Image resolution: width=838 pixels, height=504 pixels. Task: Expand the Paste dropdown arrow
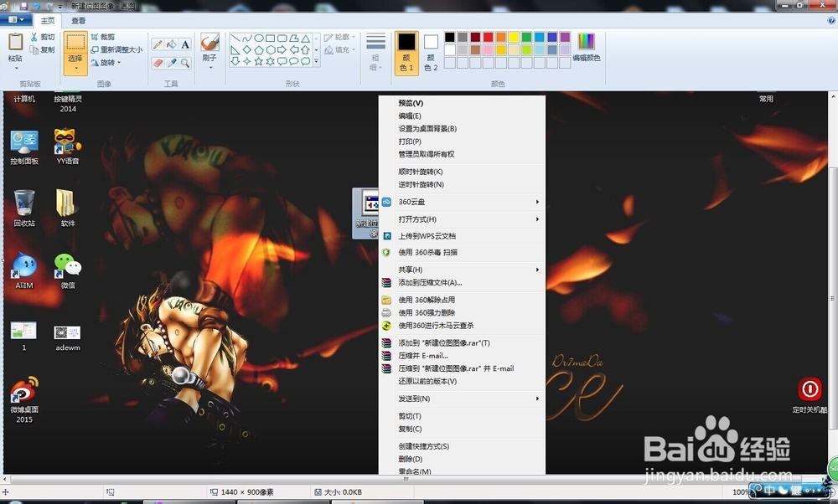pos(15,68)
